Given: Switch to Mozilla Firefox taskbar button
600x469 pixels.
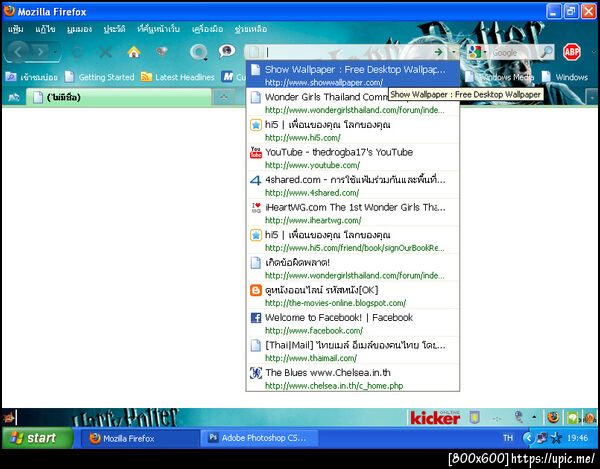Looking at the screenshot, I should coord(139,438).
